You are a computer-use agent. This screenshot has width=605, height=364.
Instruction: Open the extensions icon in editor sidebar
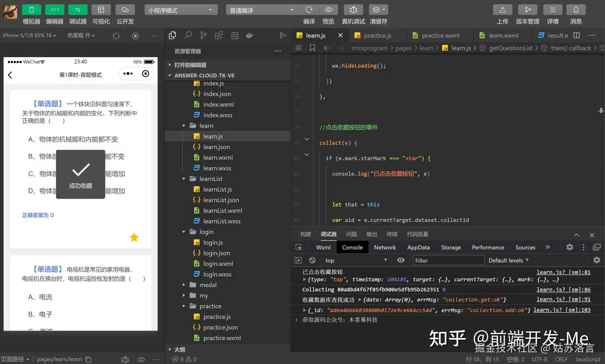218,36
